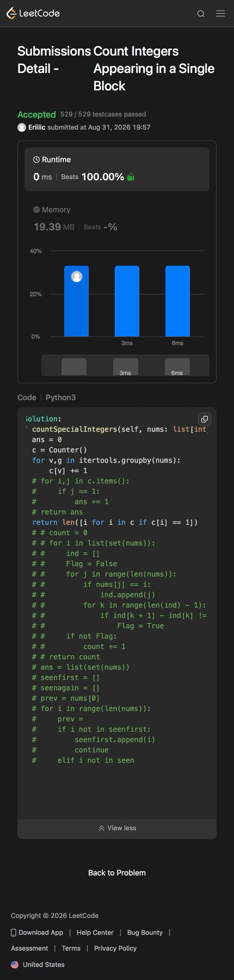234x980 pixels.
Task: Copy the code with copy icon
Action: pyautogui.click(x=205, y=419)
